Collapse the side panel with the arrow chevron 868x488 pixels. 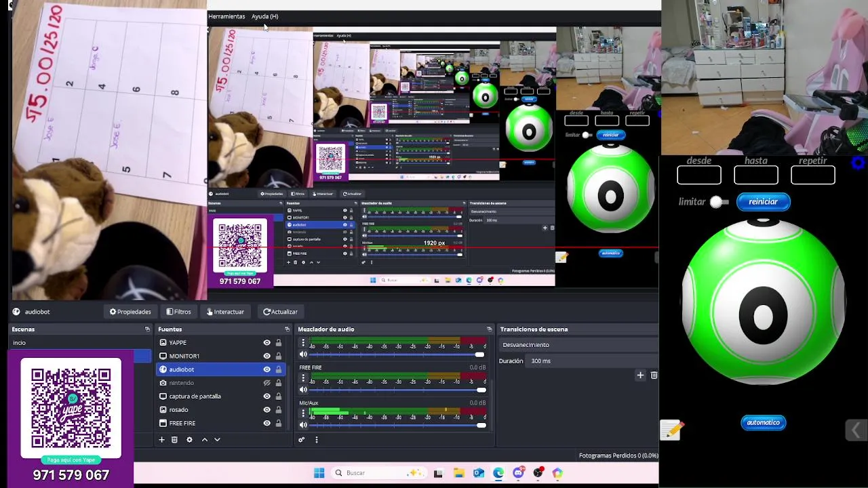point(856,430)
